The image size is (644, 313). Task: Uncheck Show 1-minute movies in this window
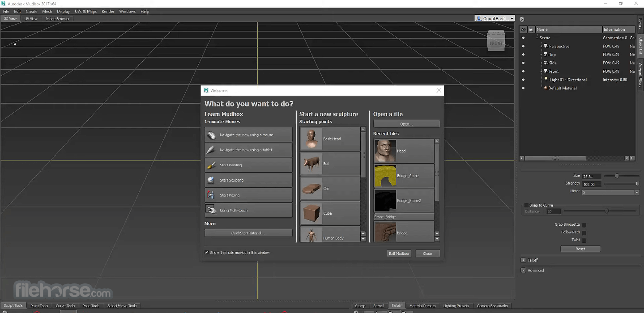click(x=207, y=253)
